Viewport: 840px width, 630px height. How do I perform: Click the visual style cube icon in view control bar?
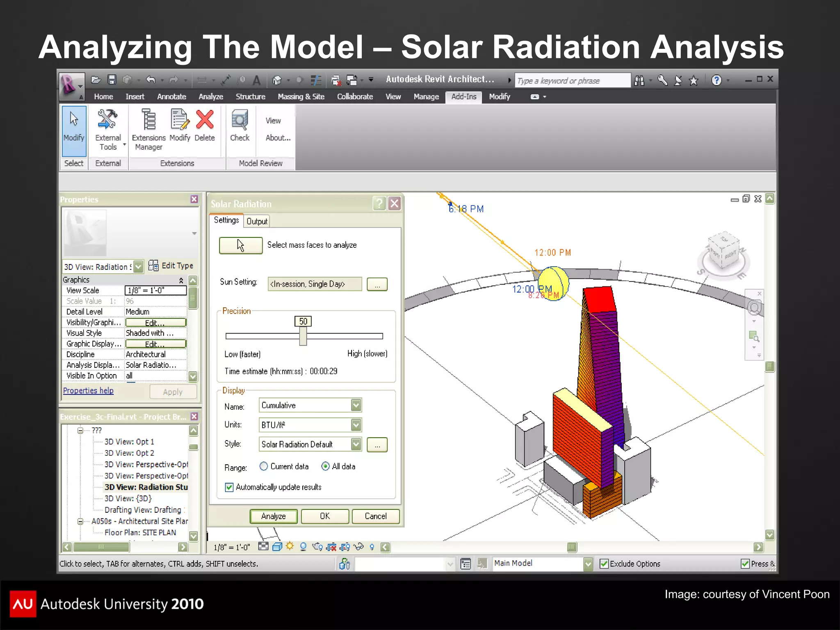277,547
